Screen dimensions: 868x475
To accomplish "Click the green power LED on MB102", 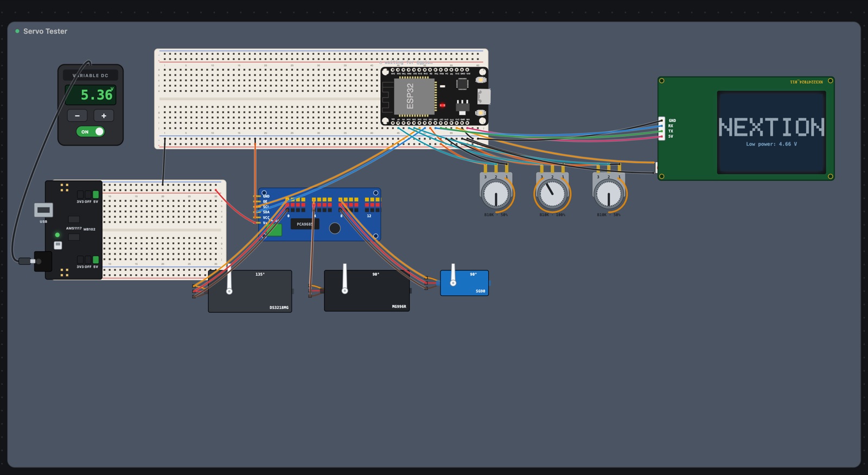I will coord(57,235).
